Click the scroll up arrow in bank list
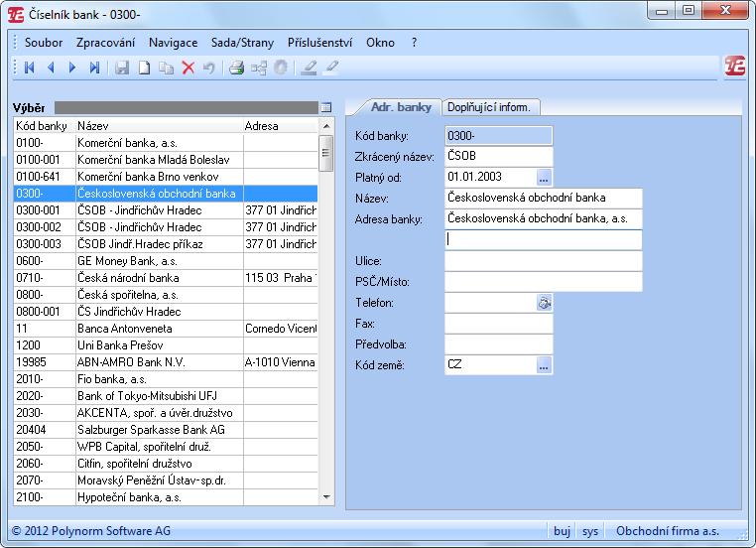This screenshot has width=756, height=548. tap(326, 126)
